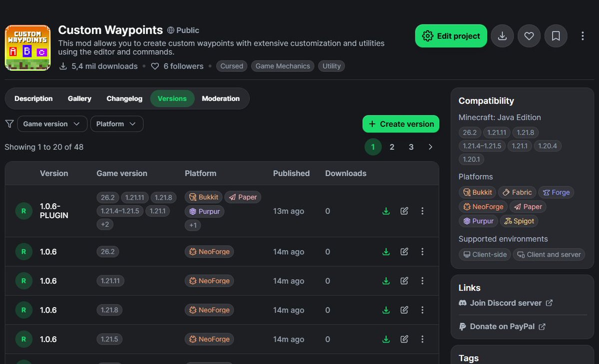
Task: Click the Game Mechanics tag chip
Action: click(283, 66)
